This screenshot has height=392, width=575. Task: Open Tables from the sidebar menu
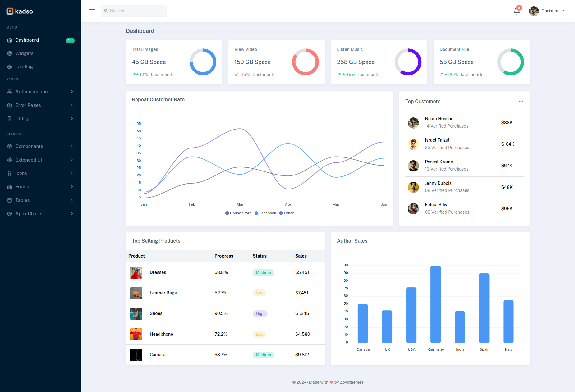(x=22, y=200)
